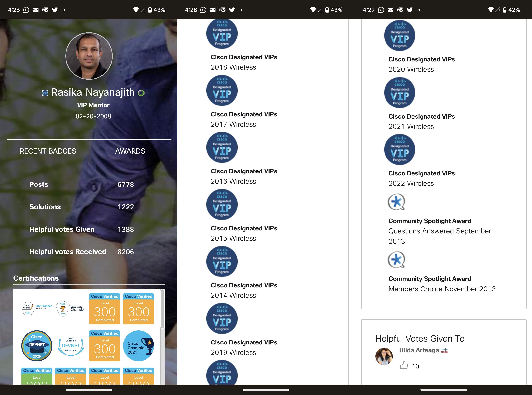Tap the green status icon beside Rasika's name

point(141,93)
